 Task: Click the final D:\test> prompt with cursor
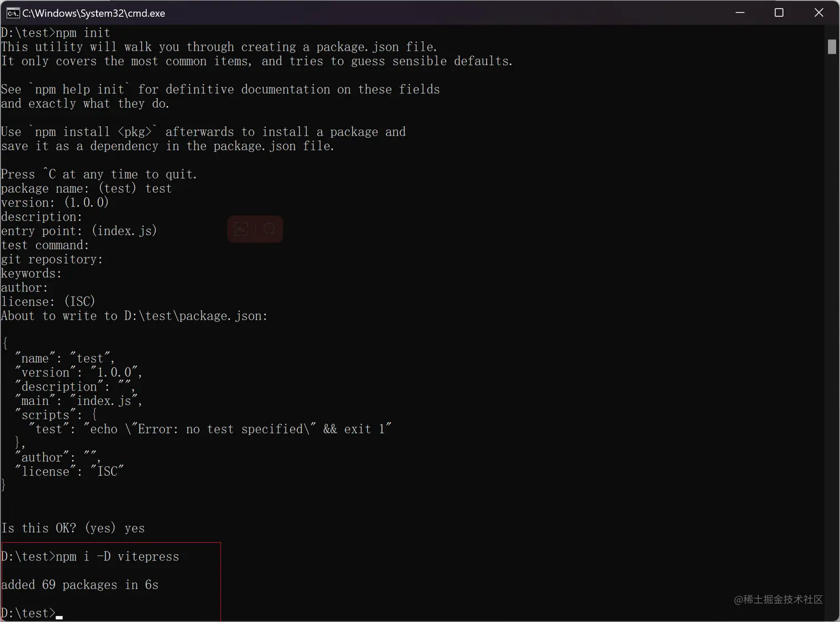[32, 613]
